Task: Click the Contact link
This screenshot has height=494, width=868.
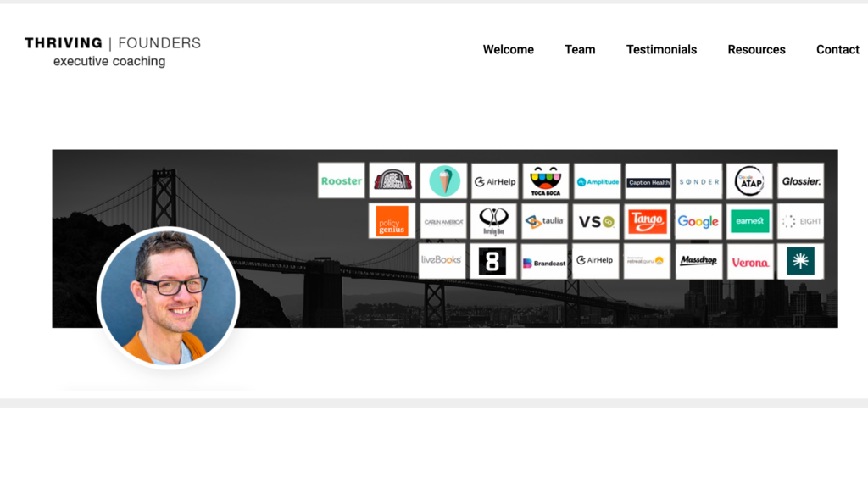Action: tap(837, 49)
